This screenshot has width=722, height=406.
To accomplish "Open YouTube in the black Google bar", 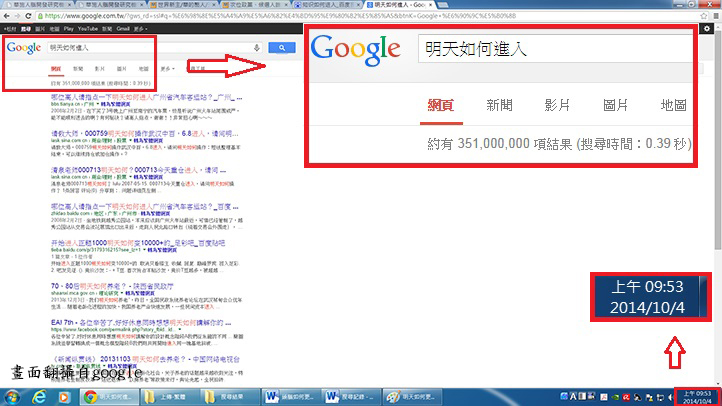I will (87, 29).
